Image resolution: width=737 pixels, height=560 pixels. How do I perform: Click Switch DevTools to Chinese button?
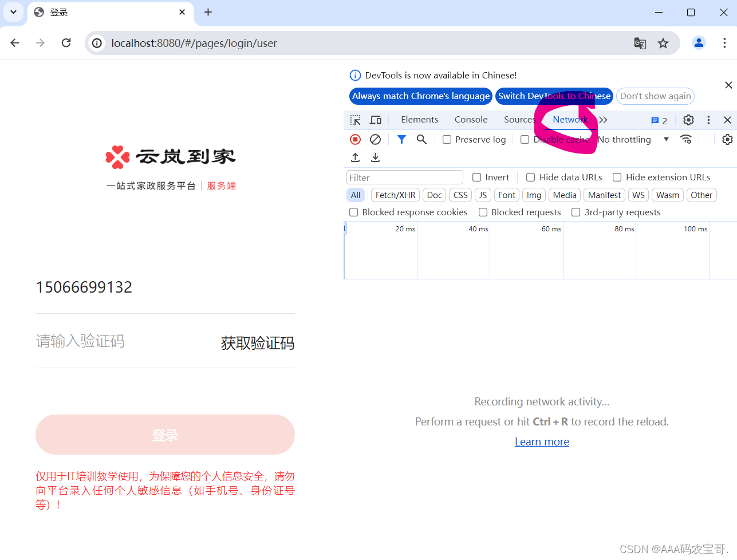[554, 96]
